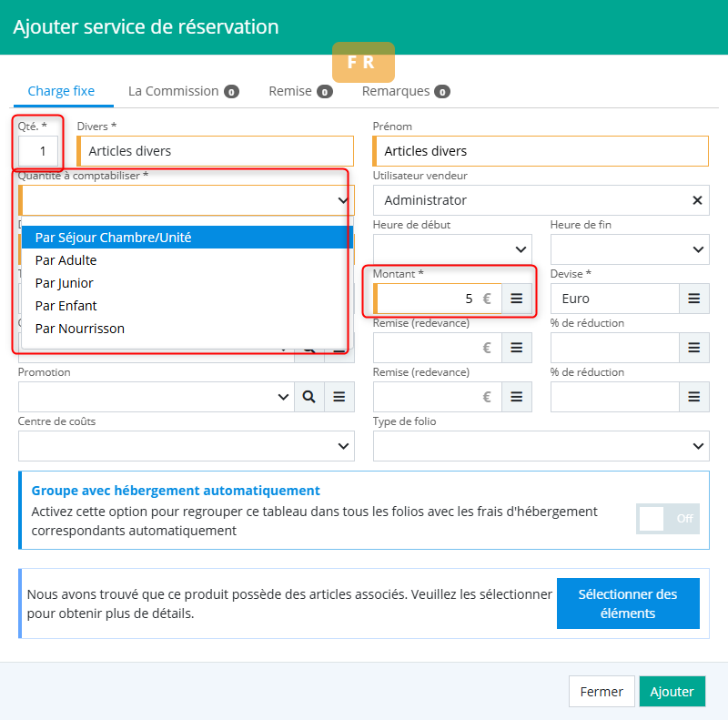Select the Par Adulte option
This screenshot has height=720, width=728.
point(66,260)
